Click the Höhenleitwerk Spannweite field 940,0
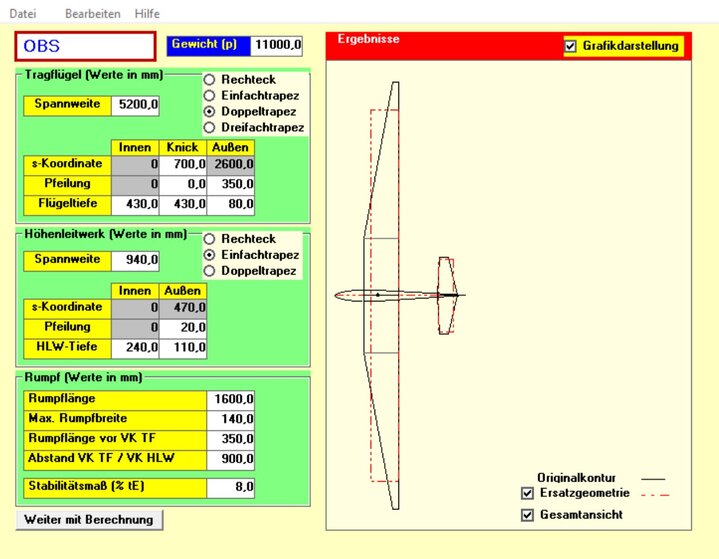Viewport: 719px width, 559px height. [136, 261]
